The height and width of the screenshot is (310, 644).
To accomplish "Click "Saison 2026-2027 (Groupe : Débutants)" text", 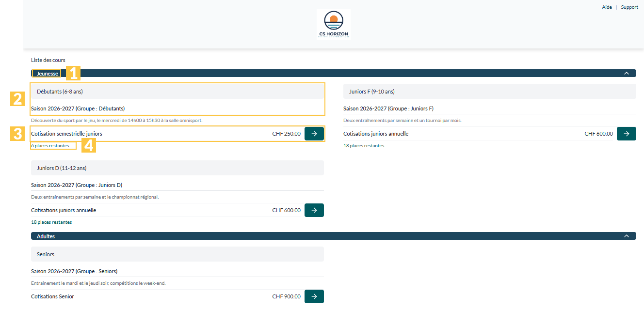I will click(x=78, y=108).
